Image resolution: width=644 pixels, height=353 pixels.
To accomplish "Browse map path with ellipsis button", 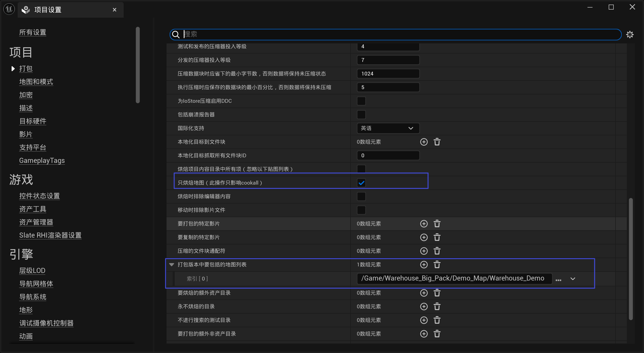I will coord(558,280).
